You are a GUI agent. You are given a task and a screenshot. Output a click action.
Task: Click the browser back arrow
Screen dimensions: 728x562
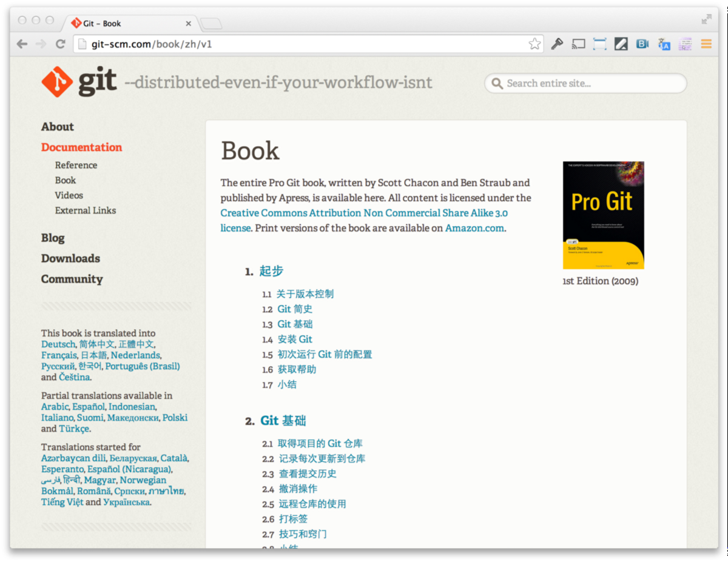[x=22, y=44]
